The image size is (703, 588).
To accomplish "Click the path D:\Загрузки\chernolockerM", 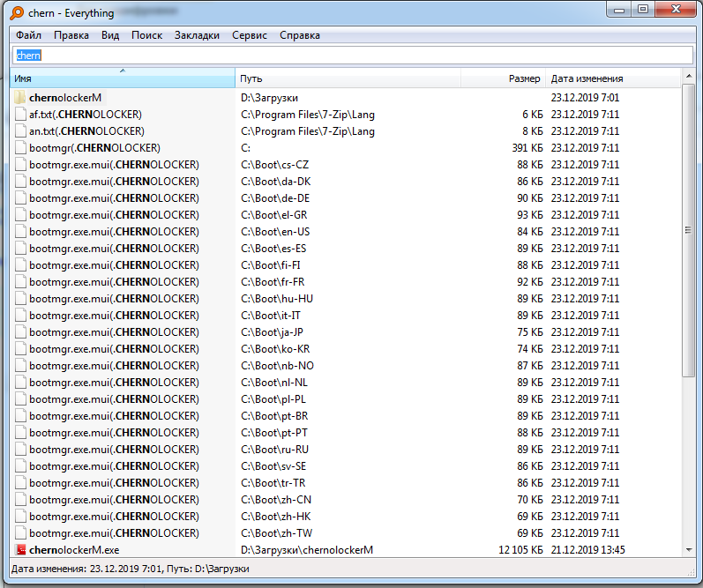I will [307, 549].
